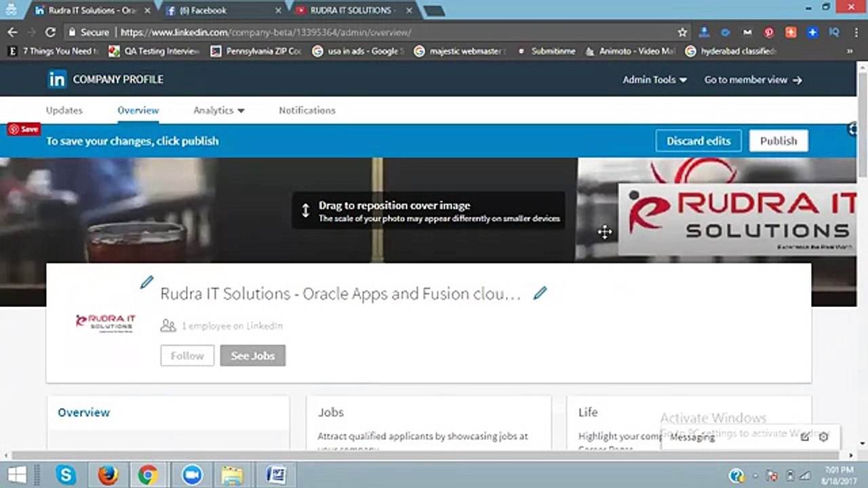Open the 1 employee on LinkedIn link
The image size is (868, 488).
[232, 326]
